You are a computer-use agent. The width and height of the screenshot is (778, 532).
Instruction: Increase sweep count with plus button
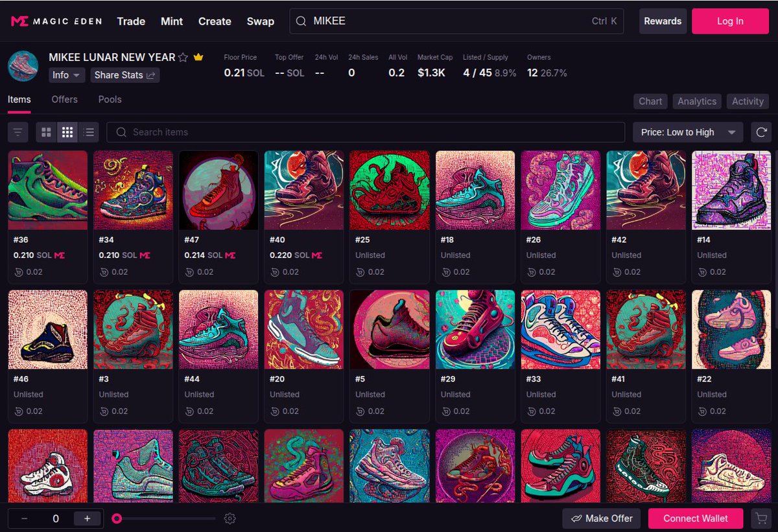point(87,518)
